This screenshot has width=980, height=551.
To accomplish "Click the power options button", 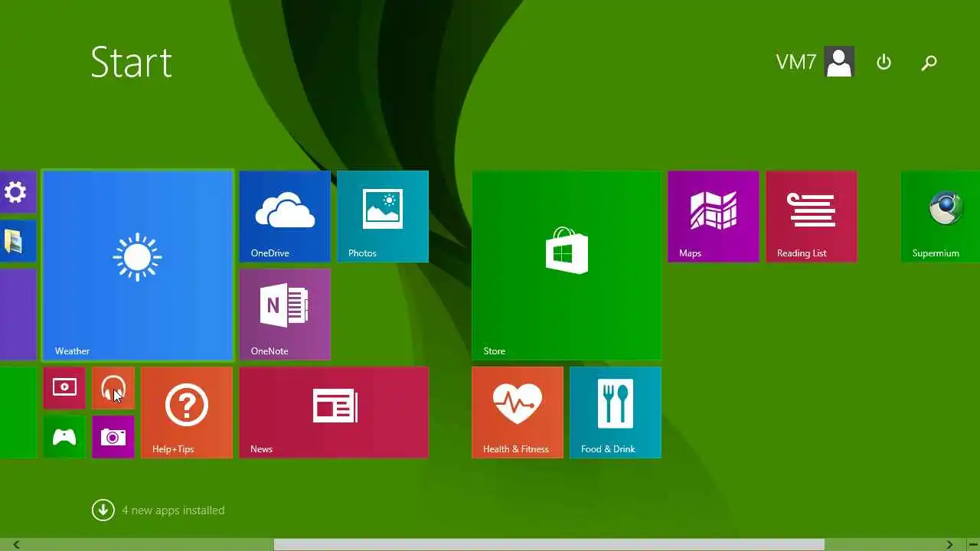I will [884, 62].
